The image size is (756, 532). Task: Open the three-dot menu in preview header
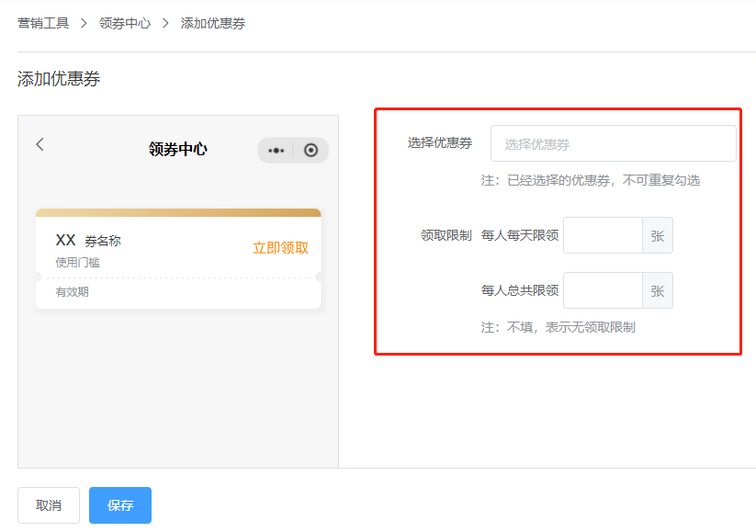[x=276, y=151]
